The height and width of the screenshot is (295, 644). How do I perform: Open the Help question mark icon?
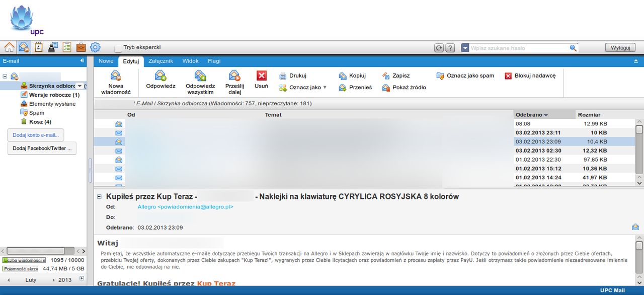pos(450,48)
